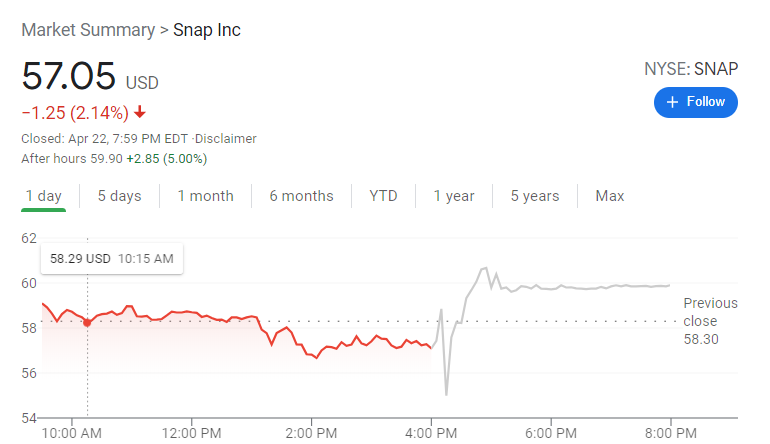Click the red down arrow icon
Viewport: 770px width, 444px height.
tap(140, 111)
